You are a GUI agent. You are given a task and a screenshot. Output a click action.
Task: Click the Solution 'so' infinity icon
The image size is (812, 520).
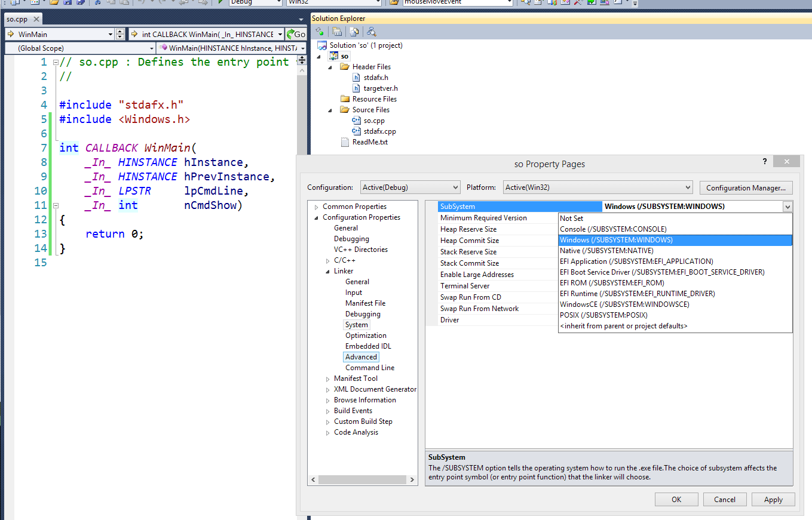tap(322, 45)
